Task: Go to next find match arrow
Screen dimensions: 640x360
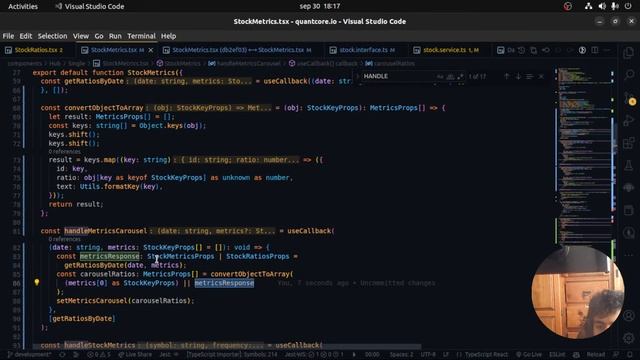Action: point(518,76)
